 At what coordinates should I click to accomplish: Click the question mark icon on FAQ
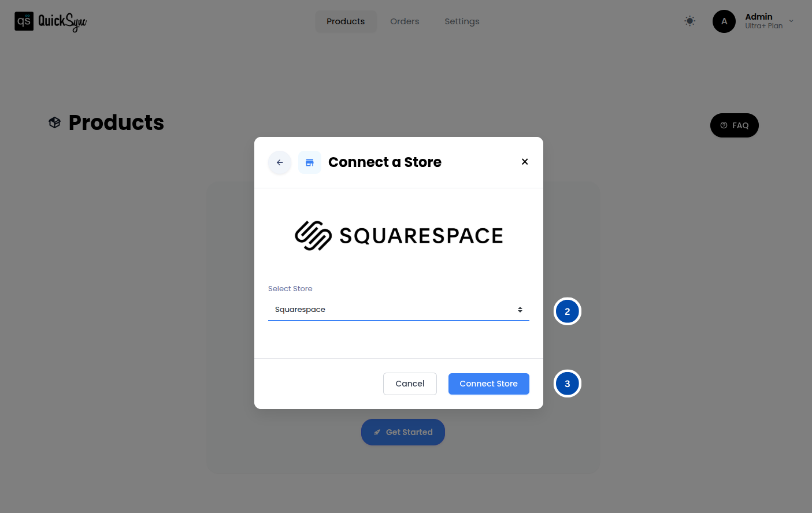pos(725,125)
